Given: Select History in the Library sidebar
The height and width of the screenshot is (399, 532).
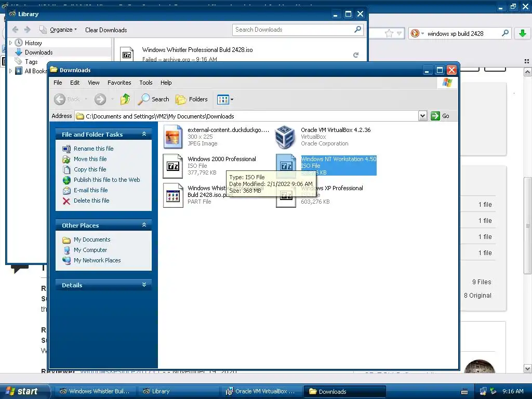Looking at the screenshot, I should point(33,43).
